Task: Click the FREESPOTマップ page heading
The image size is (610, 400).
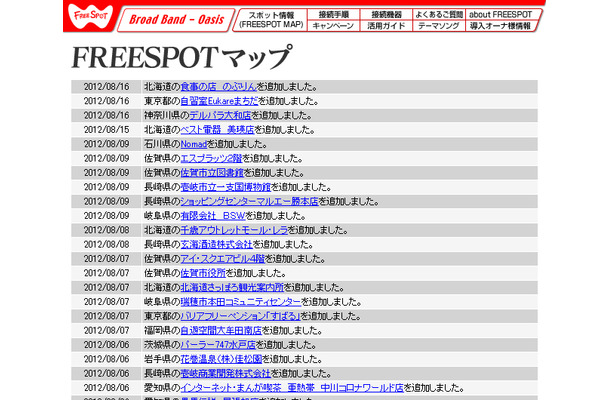Action: pos(181,57)
